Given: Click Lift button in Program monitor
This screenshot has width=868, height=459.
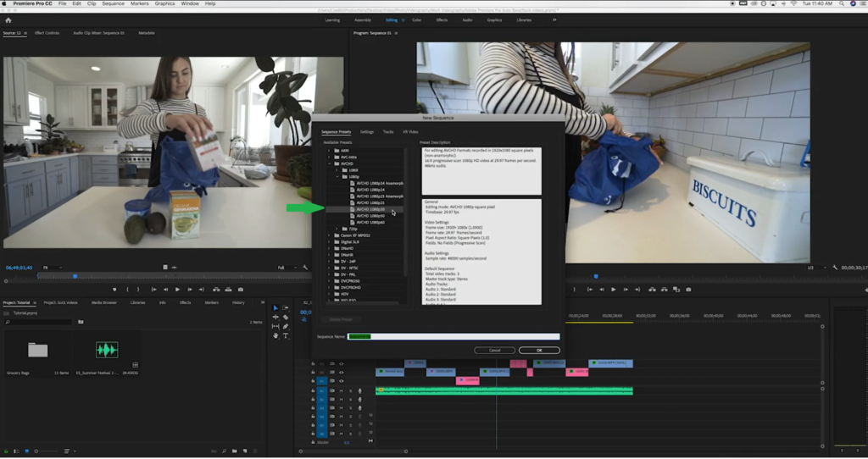Looking at the screenshot, I should (652, 290).
